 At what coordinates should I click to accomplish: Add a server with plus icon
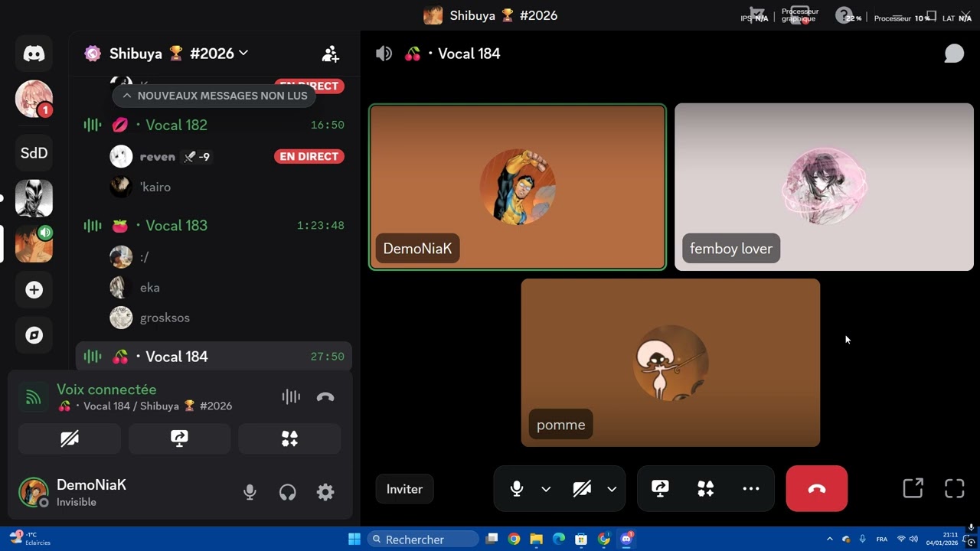[34, 290]
